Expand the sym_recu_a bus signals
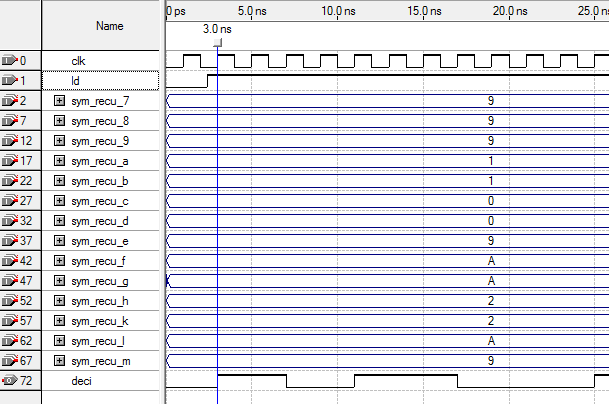Viewport: 609px width, 404px height. 59,161
